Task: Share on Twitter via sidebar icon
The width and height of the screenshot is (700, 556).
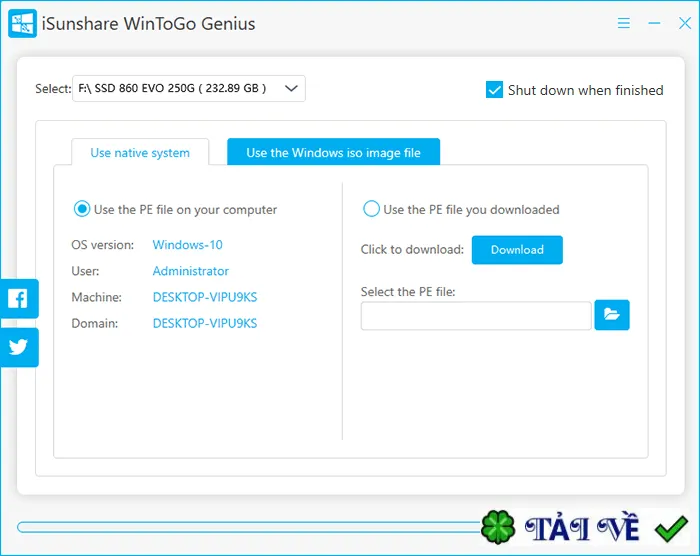Action: [19, 347]
